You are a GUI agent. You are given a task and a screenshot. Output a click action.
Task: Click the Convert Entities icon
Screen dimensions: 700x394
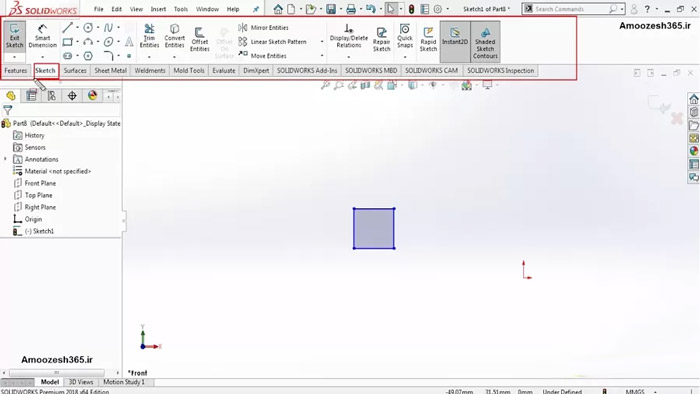pos(175,36)
